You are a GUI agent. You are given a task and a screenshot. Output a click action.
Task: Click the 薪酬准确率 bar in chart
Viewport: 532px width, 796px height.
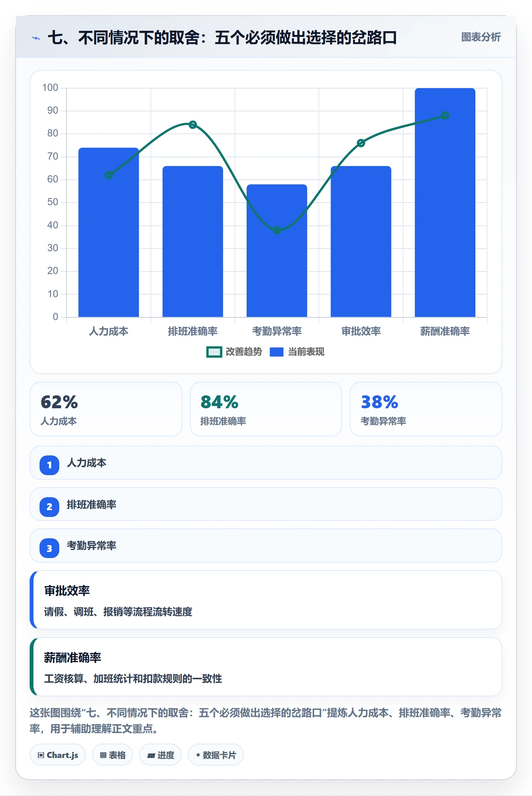coord(445,203)
